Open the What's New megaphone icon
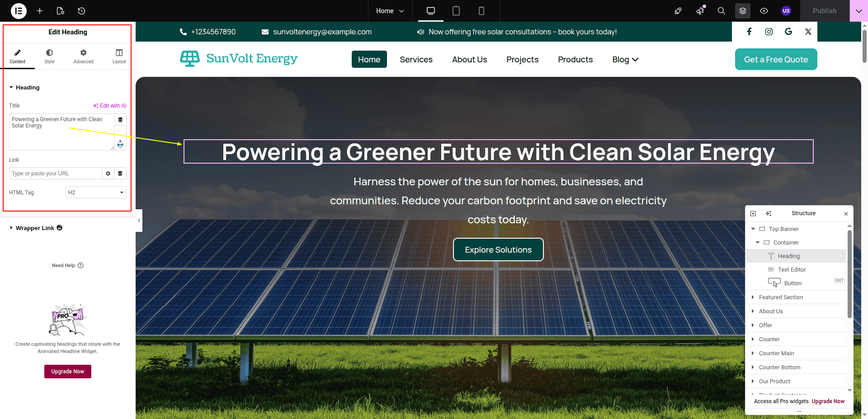This screenshot has height=419, width=868. tap(700, 11)
